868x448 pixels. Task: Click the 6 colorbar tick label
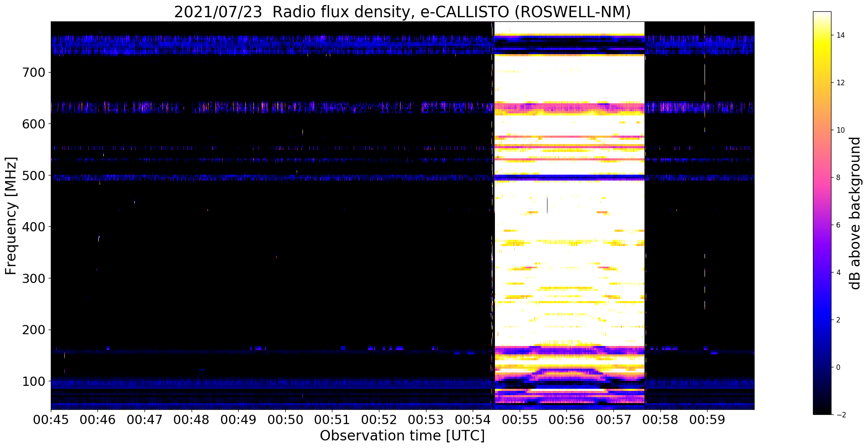tap(838, 225)
